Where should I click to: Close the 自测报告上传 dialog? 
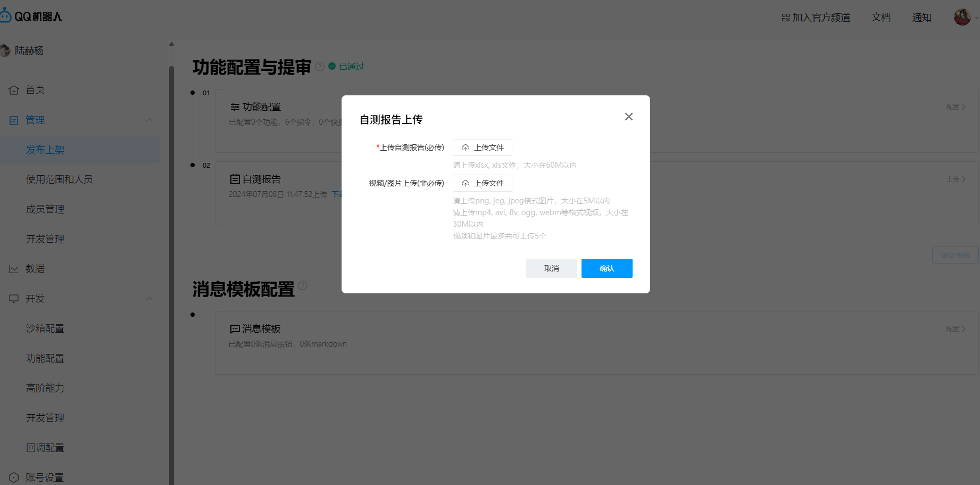pos(628,117)
